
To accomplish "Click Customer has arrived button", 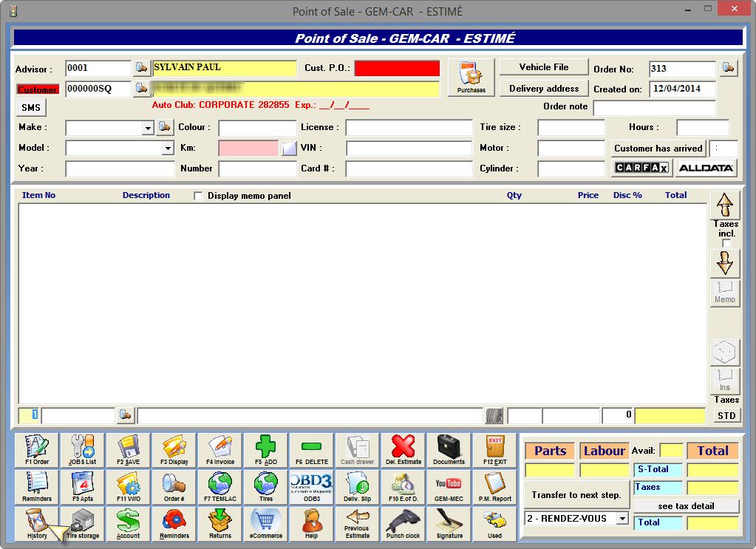I will click(x=658, y=148).
